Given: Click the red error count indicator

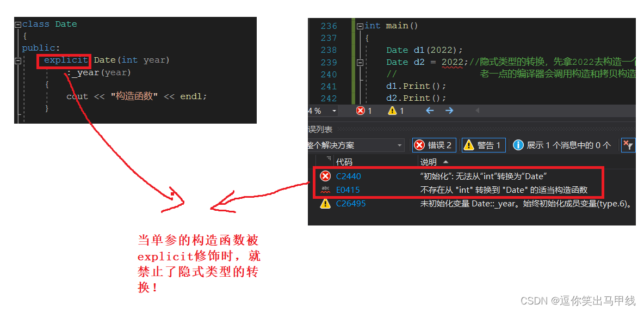Looking at the screenshot, I should [364, 111].
